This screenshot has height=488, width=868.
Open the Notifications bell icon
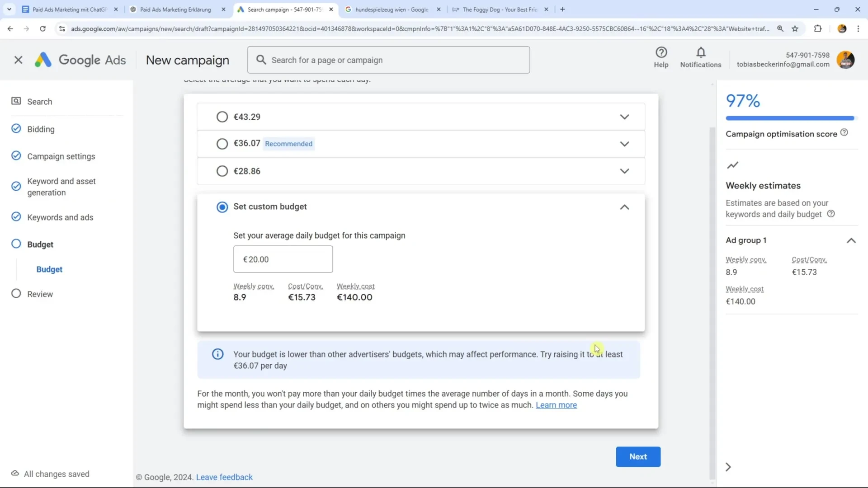point(700,52)
